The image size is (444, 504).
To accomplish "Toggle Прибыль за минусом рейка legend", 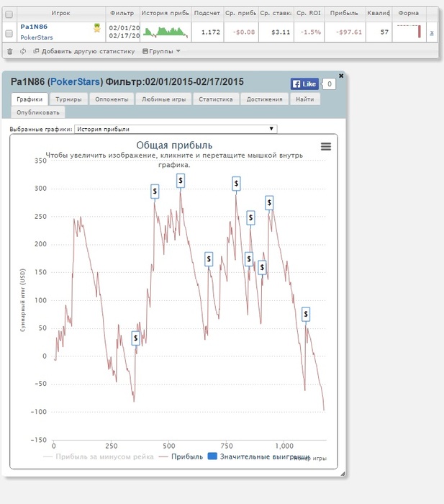I will tap(99, 456).
